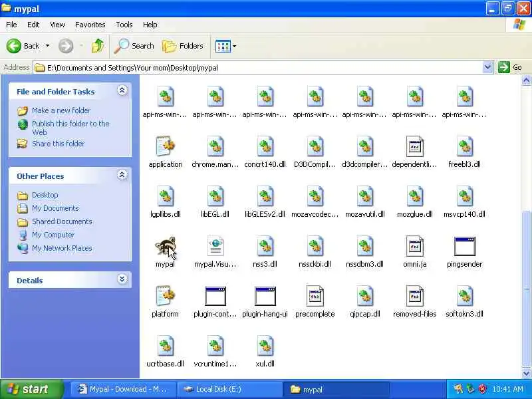This screenshot has width=532, height=399.
Task: Open the Edit menu
Action: 33,25
